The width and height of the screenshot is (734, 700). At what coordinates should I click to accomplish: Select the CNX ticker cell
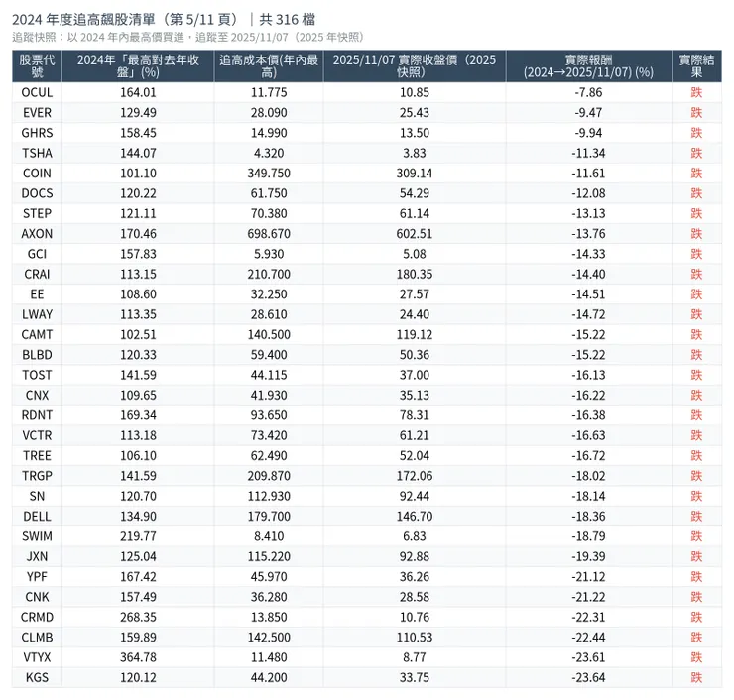coord(37,395)
